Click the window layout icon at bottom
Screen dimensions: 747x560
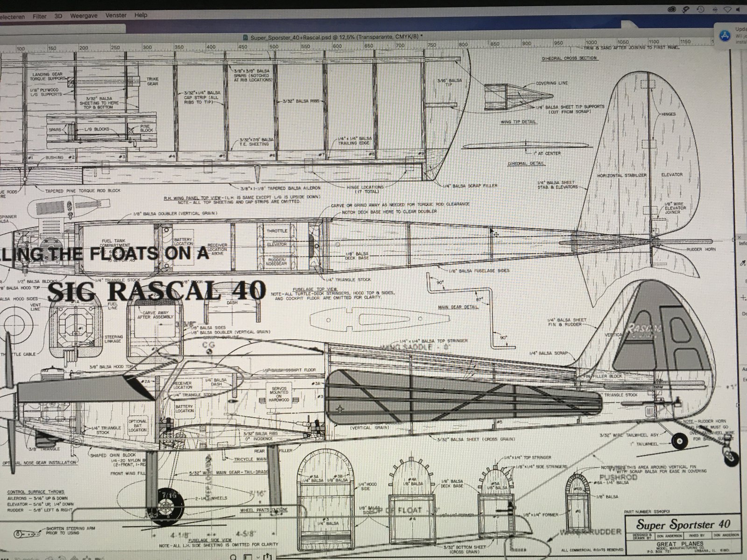248,557
